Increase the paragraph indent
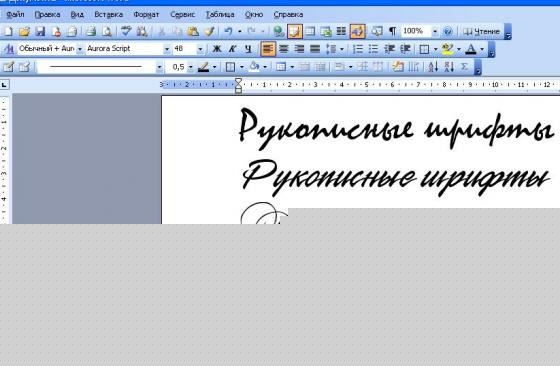Screen dimensions: 560x366 (405, 49)
